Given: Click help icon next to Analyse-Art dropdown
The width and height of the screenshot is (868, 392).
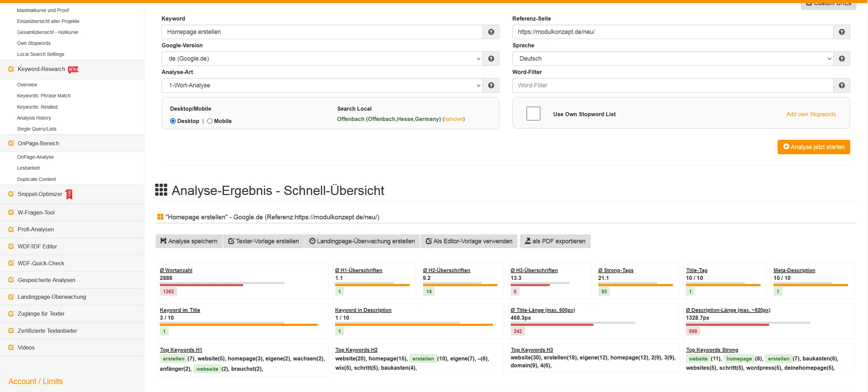Looking at the screenshot, I should point(491,85).
